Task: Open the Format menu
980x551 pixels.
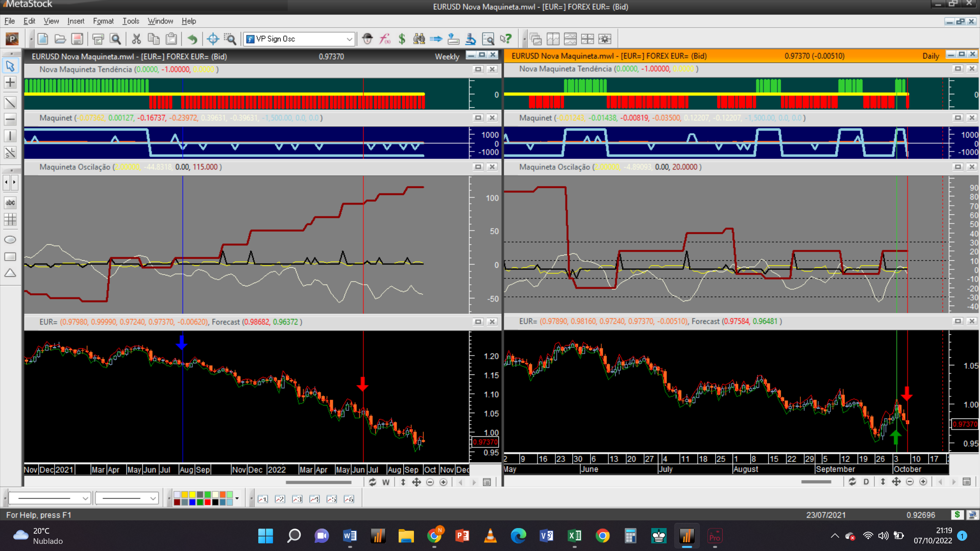Action: (x=103, y=21)
